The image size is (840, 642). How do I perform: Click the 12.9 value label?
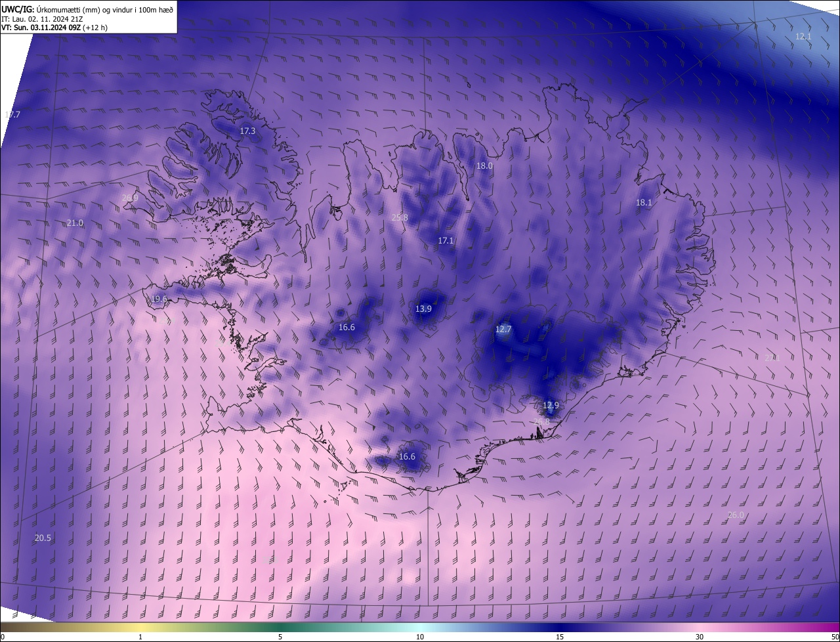(x=551, y=406)
